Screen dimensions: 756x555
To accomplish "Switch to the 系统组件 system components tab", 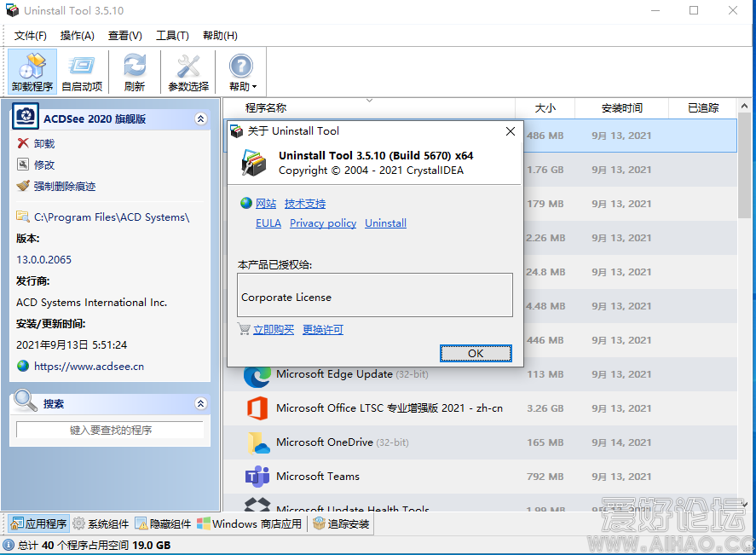I will 101,523.
